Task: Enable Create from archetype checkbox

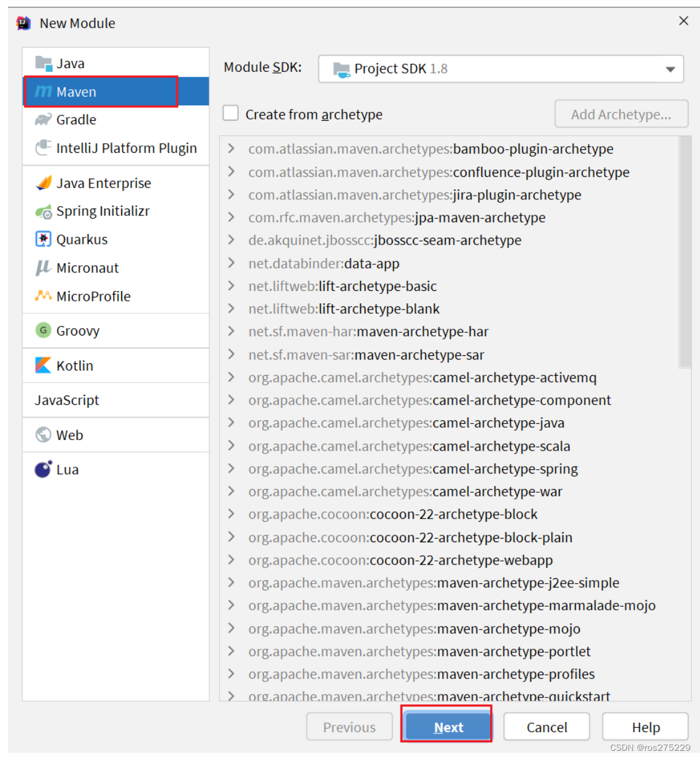Action: click(x=231, y=113)
